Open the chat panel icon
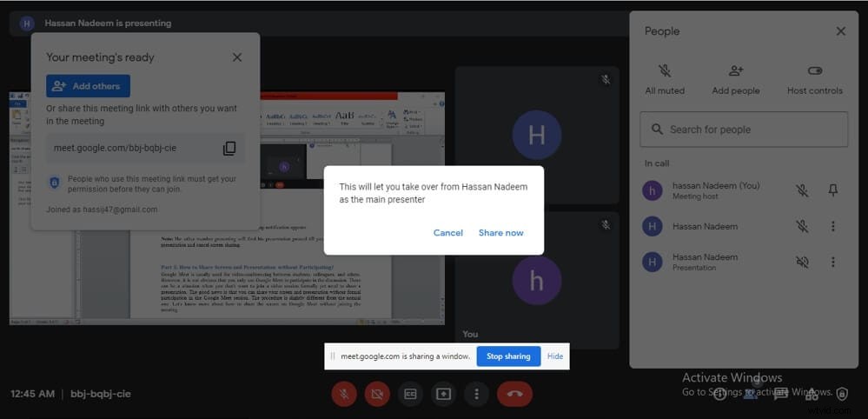 click(x=780, y=394)
